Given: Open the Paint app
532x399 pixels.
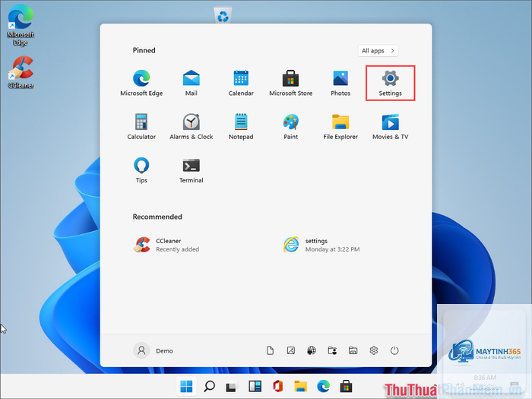Looking at the screenshot, I should (x=291, y=127).
